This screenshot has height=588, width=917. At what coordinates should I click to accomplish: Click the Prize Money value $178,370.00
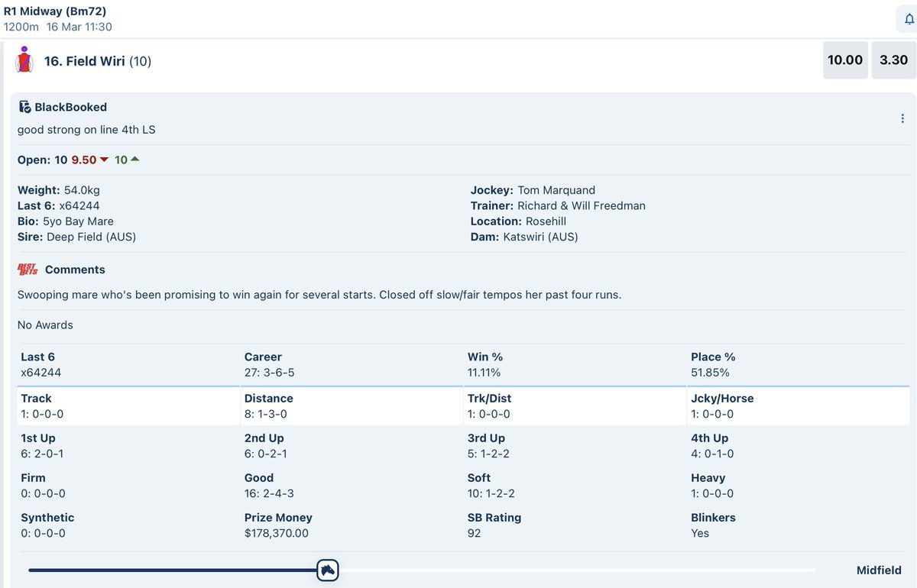tap(277, 533)
